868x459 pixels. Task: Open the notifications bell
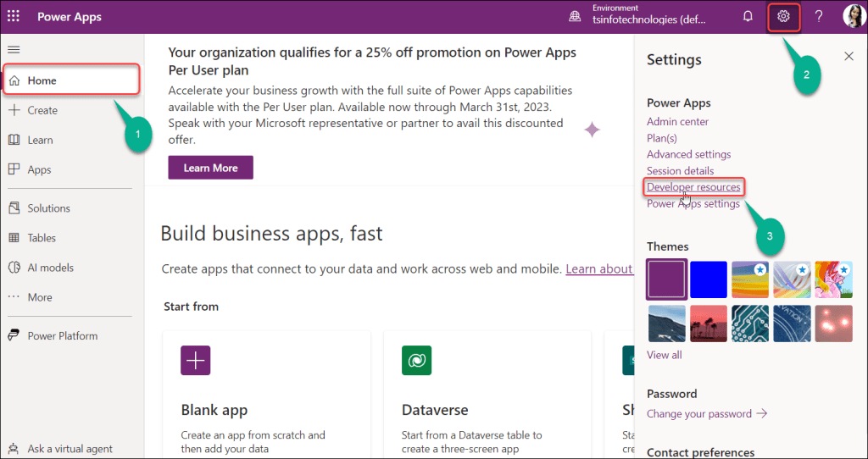pos(748,16)
